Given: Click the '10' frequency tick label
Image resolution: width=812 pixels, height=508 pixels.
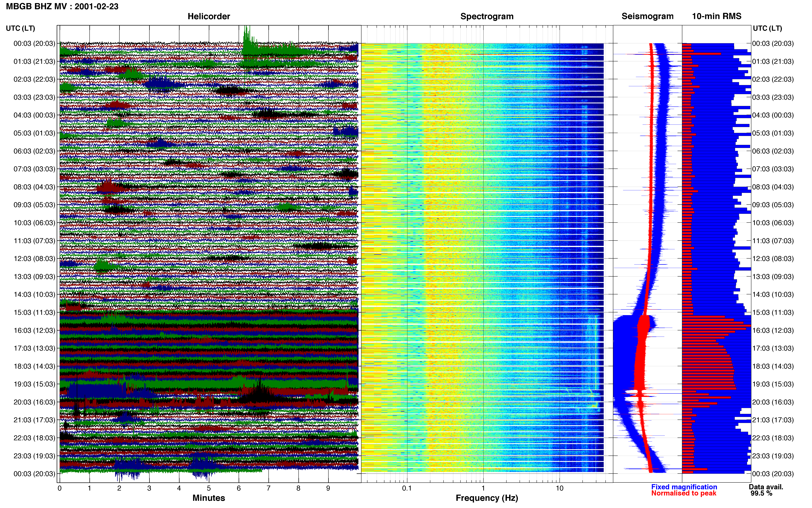Looking at the screenshot, I should (x=559, y=488).
